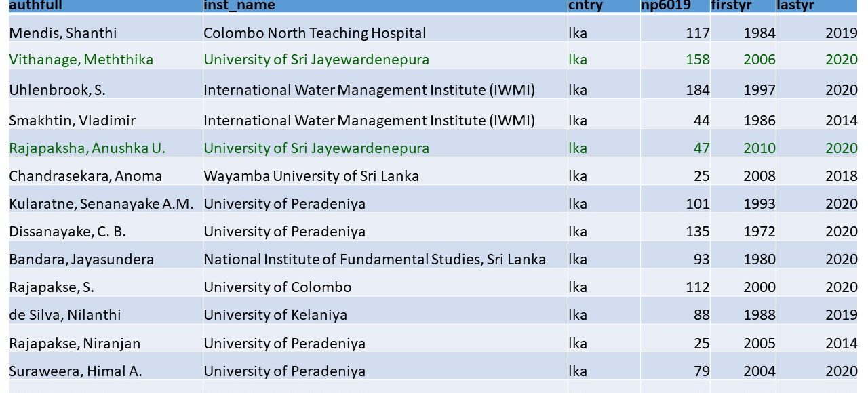Select green "Rajapaksha, Anushka U." name
The height and width of the screenshot is (393, 868).
[x=87, y=148]
